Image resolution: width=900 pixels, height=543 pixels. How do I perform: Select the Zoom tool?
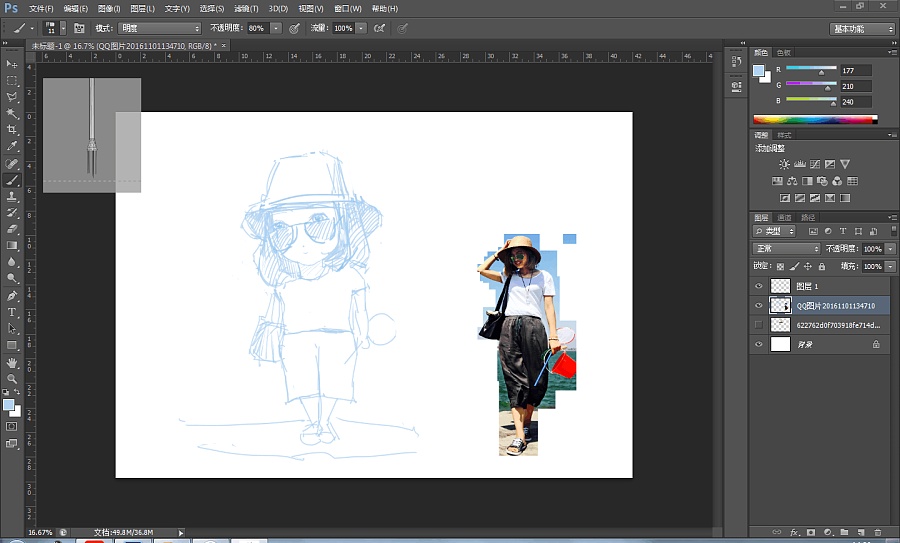[x=11, y=379]
